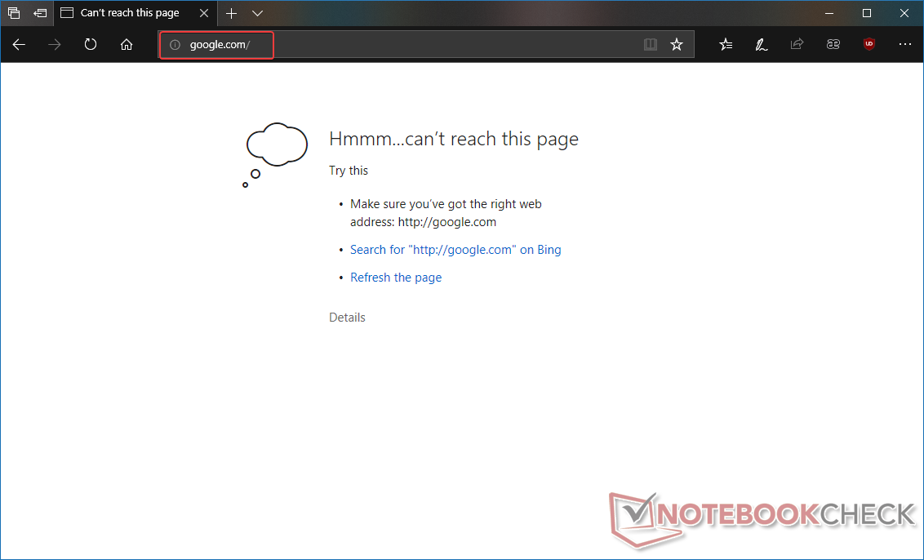Close the browser window
The image size is (924, 560).
coord(904,13)
